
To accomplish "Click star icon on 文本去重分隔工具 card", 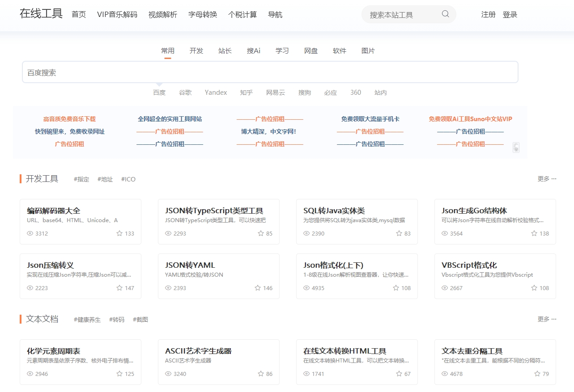I will point(537,374).
